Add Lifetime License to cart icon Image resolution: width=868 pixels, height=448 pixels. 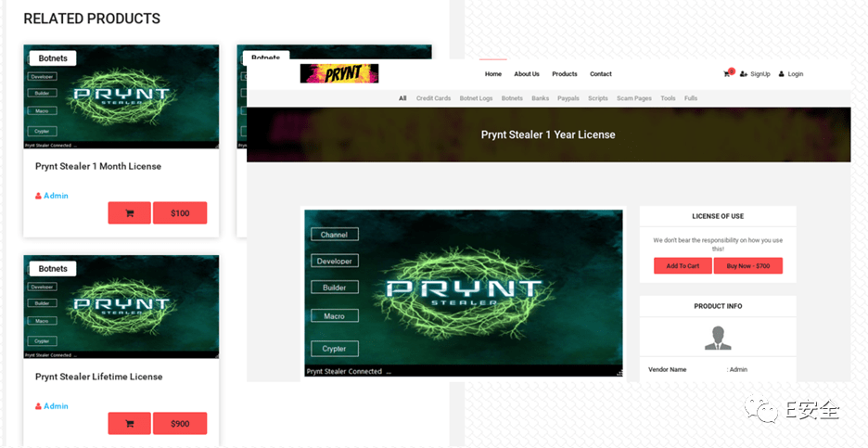[x=130, y=423]
